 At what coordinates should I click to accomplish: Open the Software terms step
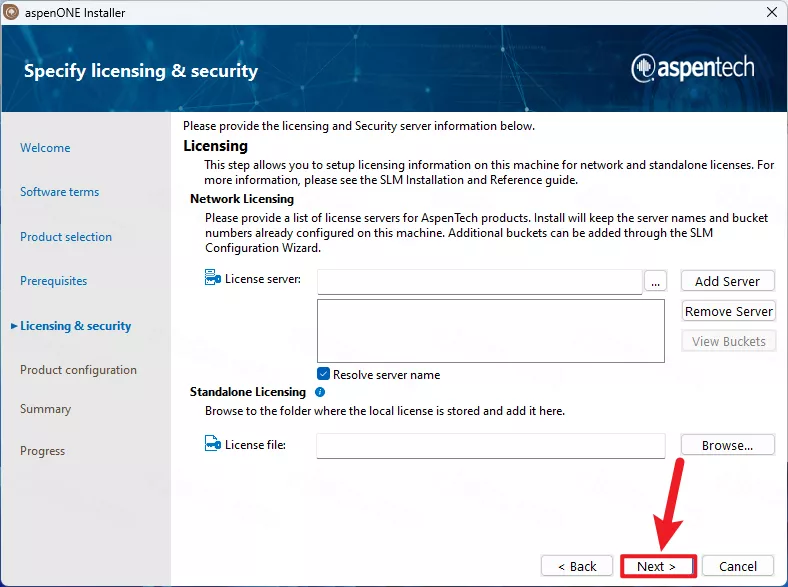click(59, 192)
